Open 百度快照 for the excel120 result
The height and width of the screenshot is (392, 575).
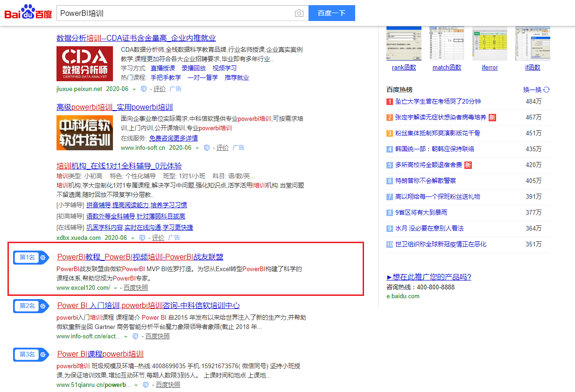click(136, 287)
